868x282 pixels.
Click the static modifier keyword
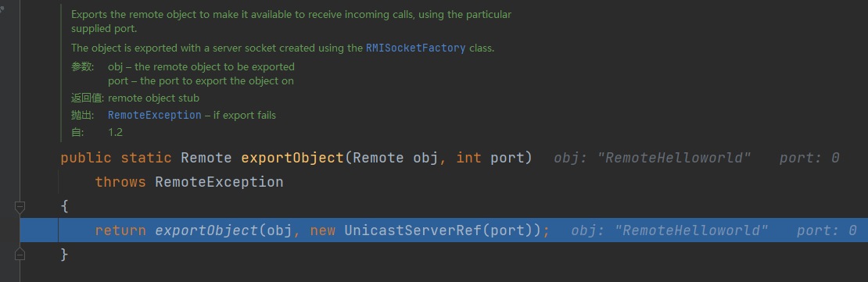pyautogui.click(x=146, y=158)
